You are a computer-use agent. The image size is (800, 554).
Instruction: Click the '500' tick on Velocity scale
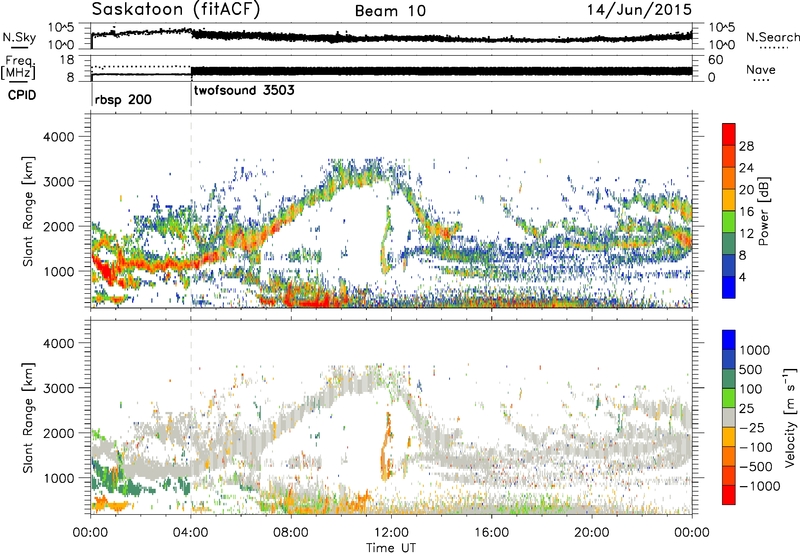click(x=750, y=369)
